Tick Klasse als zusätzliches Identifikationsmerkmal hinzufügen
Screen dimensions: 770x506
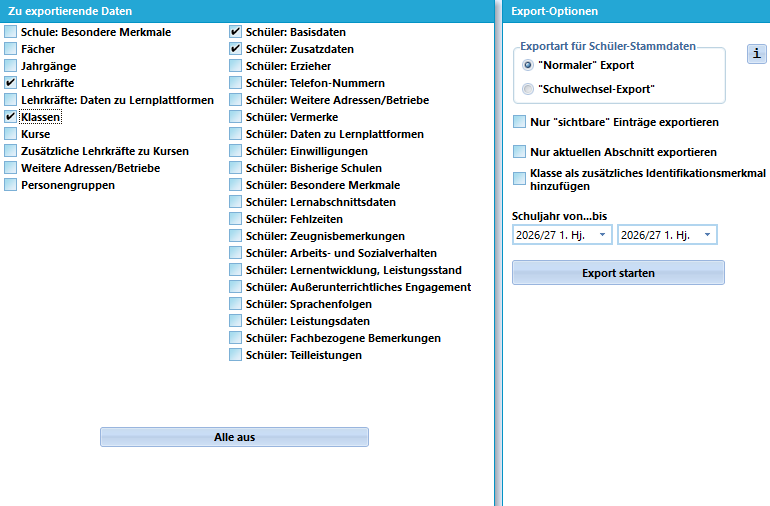point(519,178)
